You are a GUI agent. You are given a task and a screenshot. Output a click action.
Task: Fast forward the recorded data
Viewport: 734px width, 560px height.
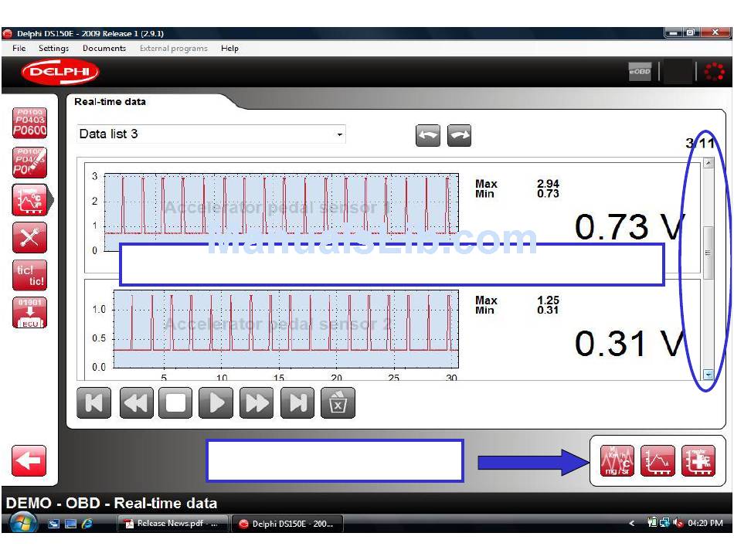(257, 402)
